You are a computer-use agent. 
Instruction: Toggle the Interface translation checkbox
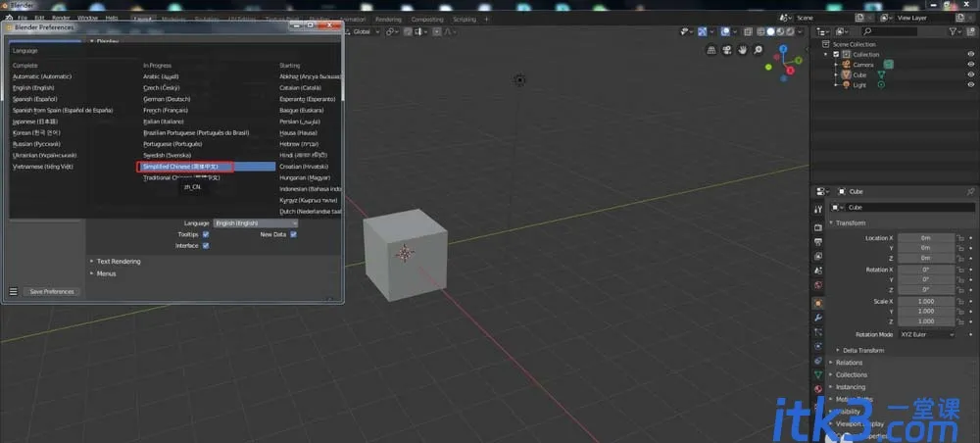[206, 246]
